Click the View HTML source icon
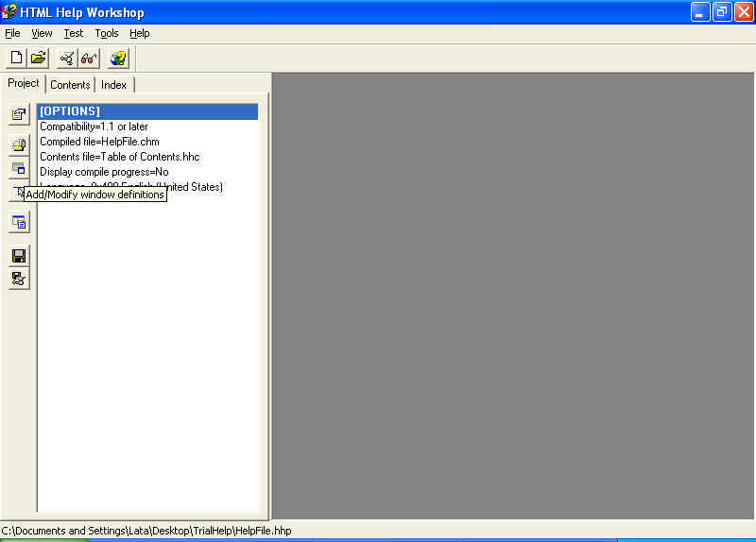756x542 pixels. pos(19,222)
